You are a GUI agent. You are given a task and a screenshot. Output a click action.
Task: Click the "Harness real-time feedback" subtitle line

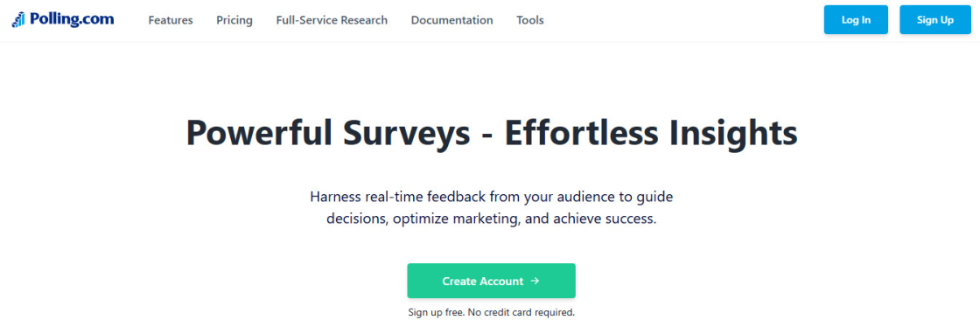pos(491,197)
